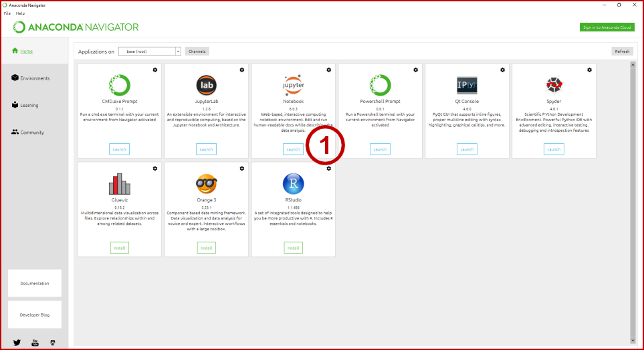This screenshot has width=644, height=350.
Task: Open the Developer Blog link box
Action: click(35, 315)
